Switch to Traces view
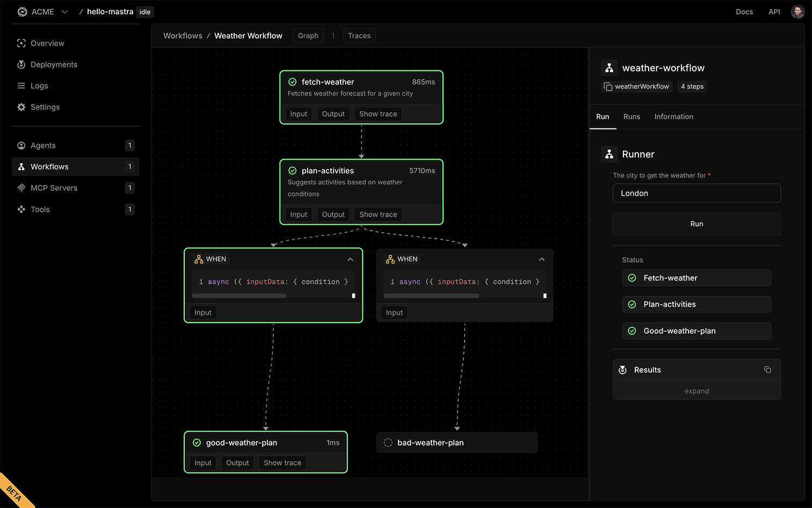The image size is (812, 508). (x=359, y=36)
